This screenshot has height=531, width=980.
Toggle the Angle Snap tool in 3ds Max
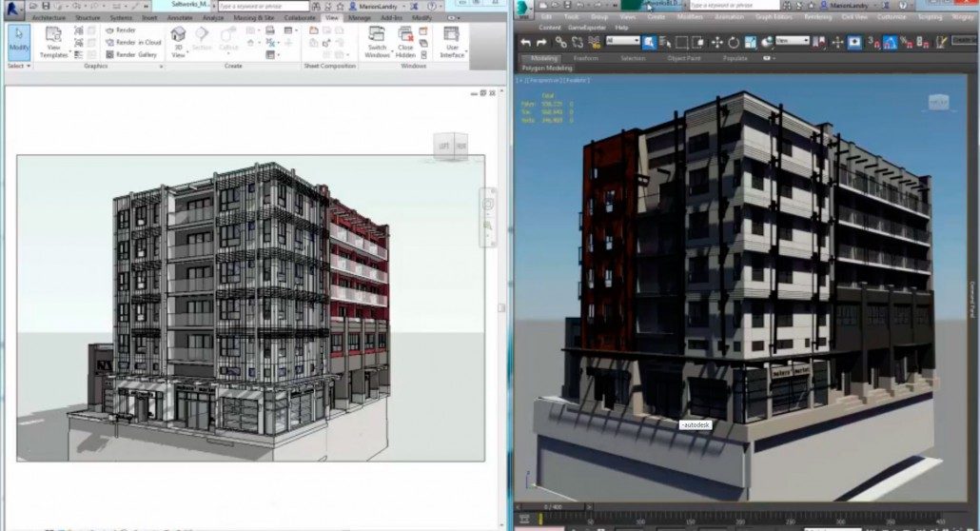(890, 42)
